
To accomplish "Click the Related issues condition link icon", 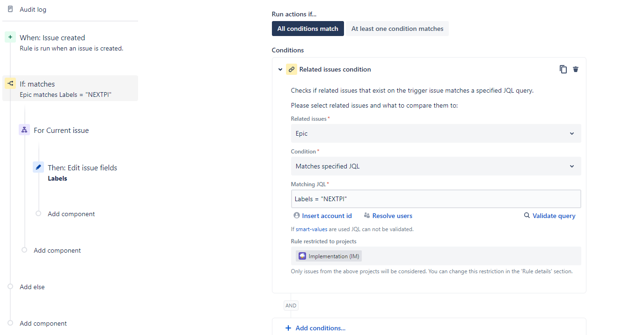I will tap(292, 69).
